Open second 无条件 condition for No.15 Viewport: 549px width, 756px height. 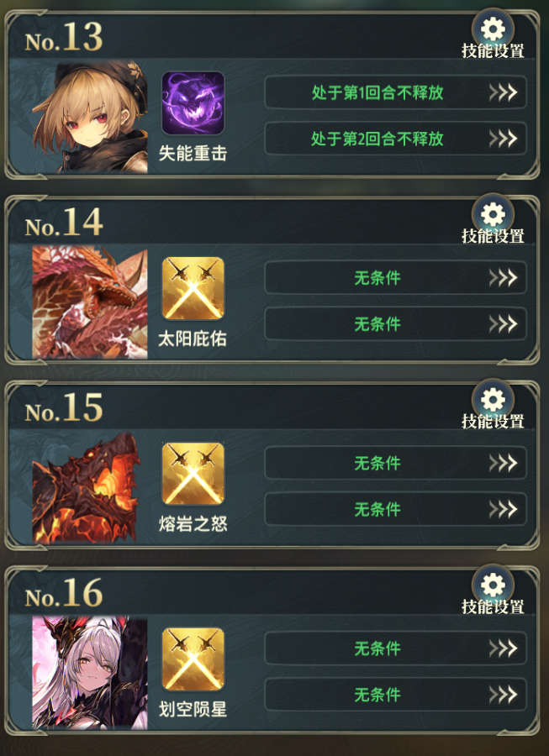pyautogui.click(x=396, y=509)
